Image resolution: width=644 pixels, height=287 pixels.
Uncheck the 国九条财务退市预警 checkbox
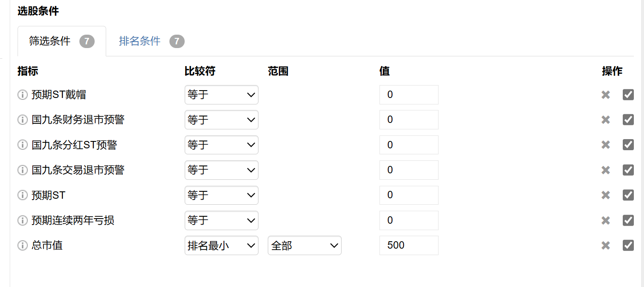tap(628, 120)
